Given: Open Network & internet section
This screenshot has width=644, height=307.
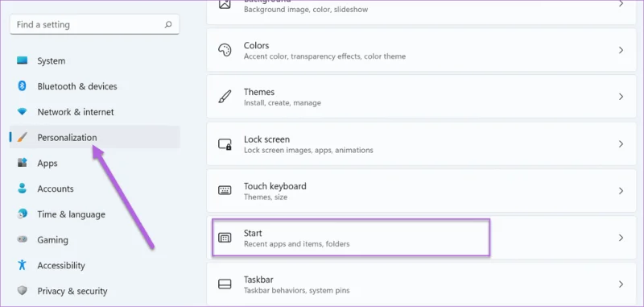Looking at the screenshot, I should (95, 112).
